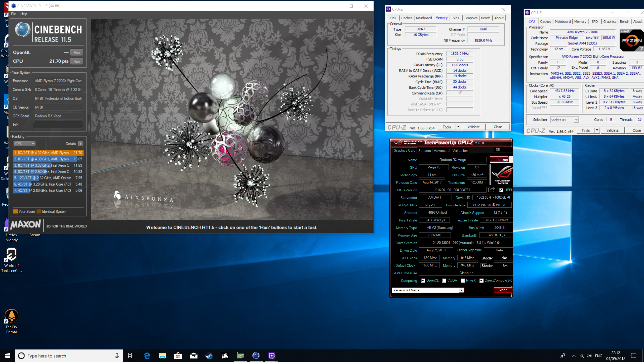
Task: Click the Ryzen 7 logo in CPU-Z
Action: click(631, 40)
